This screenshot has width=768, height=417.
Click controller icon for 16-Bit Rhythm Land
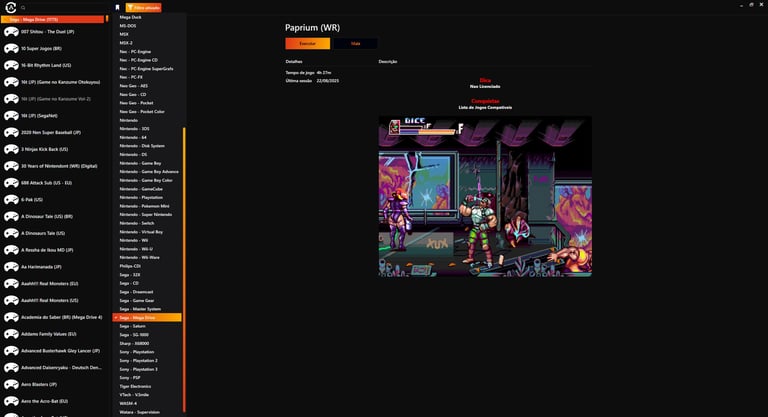[x=11, y=65]
